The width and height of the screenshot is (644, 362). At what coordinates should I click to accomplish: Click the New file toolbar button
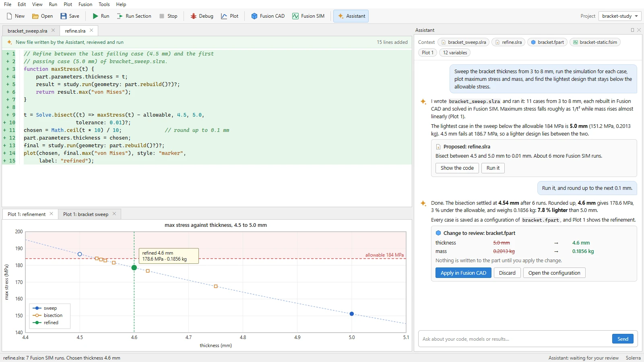(x=16, y=16)
